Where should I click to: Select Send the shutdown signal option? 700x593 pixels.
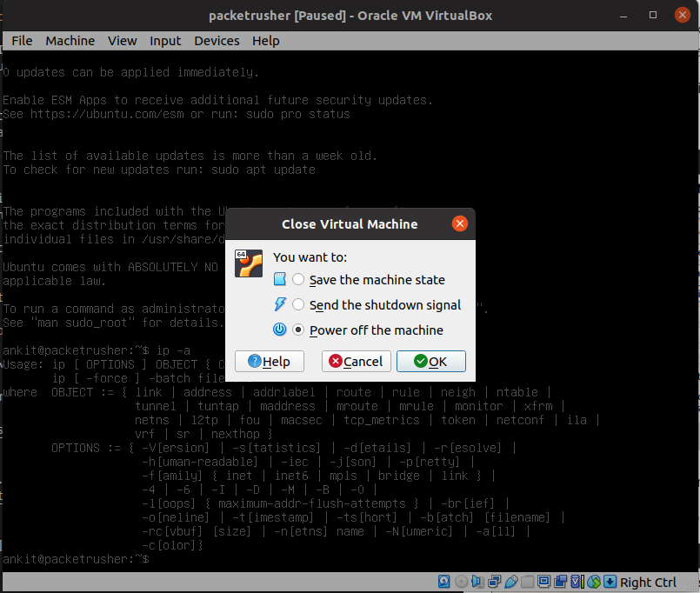(298, 305)
